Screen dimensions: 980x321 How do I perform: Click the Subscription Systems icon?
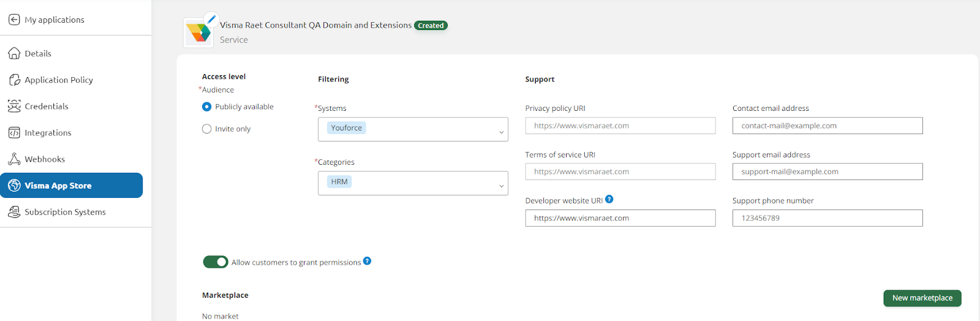pos(14,212)
